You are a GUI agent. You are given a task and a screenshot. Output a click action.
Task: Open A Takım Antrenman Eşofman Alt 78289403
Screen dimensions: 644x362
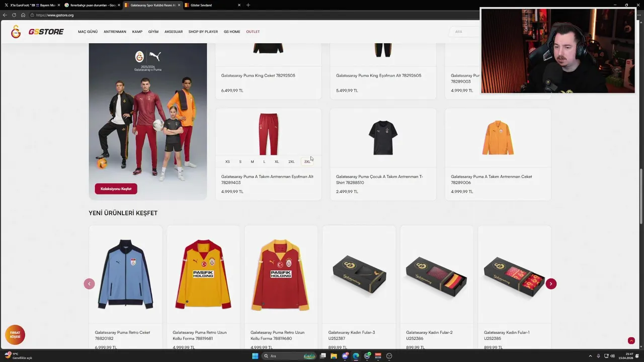pyautogui.click(x=267, y=179)
